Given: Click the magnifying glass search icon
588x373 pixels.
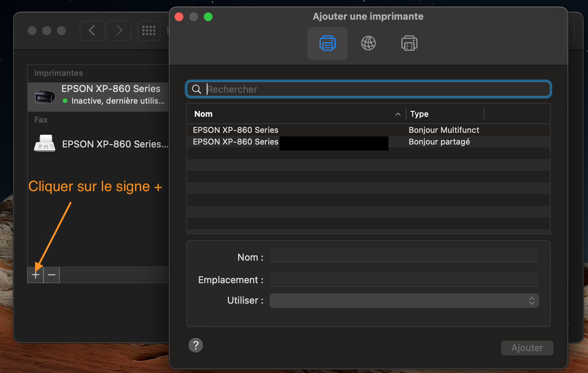Looking at the screenshot, I should tap(196, 89).
